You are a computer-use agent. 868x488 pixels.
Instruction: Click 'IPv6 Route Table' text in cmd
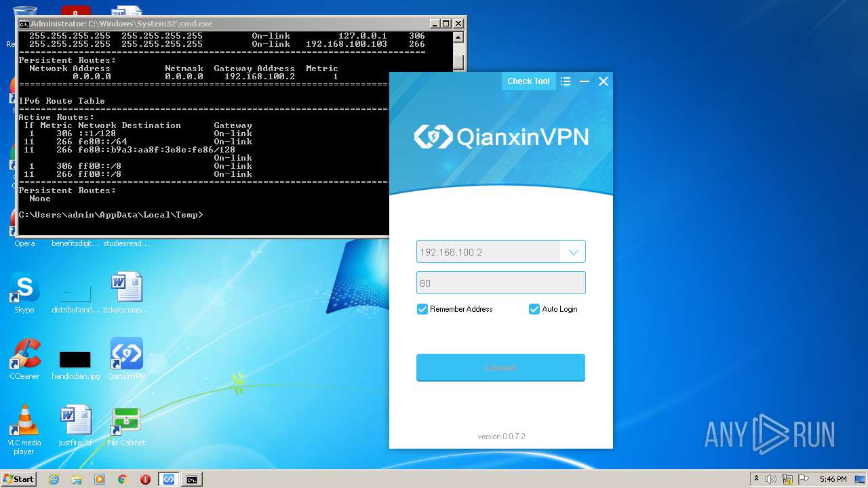[x=62, y=101]
